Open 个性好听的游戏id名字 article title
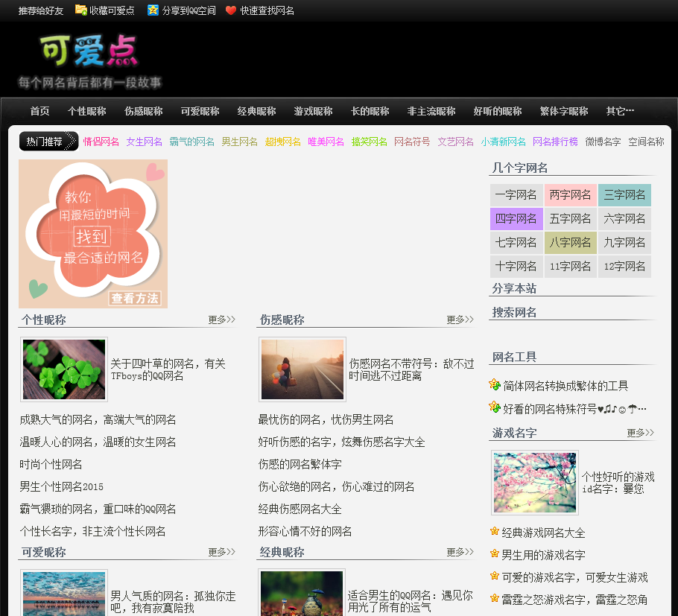The width and height of the screenshot is (678, 616). pos(618,483)
